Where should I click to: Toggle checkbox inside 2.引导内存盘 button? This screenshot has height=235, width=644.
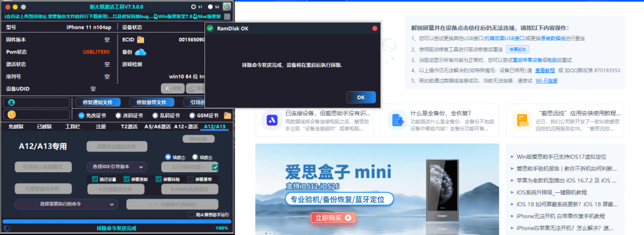coord(215,167)
